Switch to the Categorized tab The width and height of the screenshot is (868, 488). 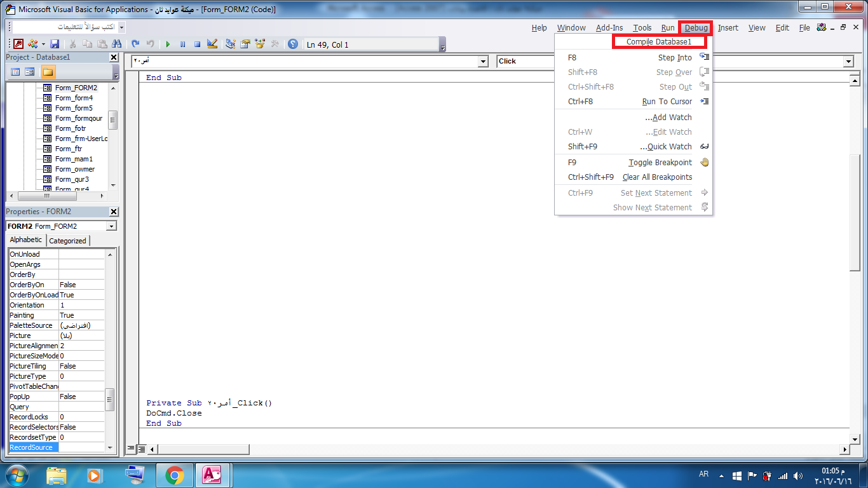click(67, 241)
